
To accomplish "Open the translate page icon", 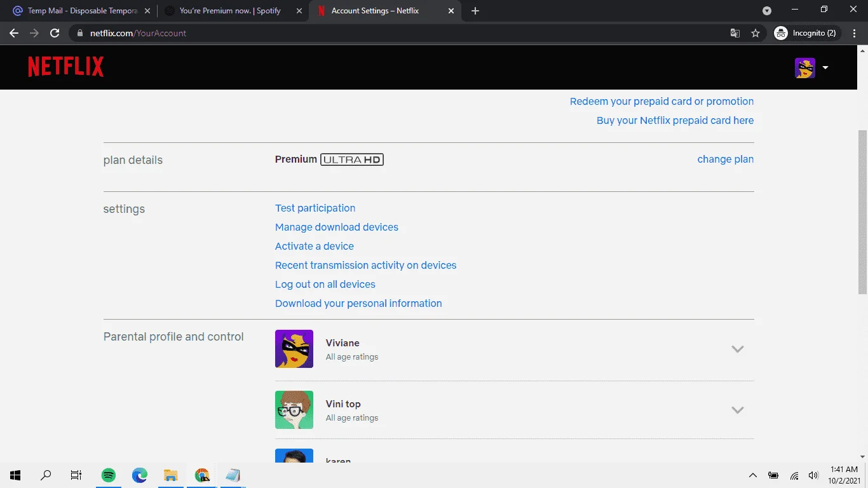I will pos(735,33).
